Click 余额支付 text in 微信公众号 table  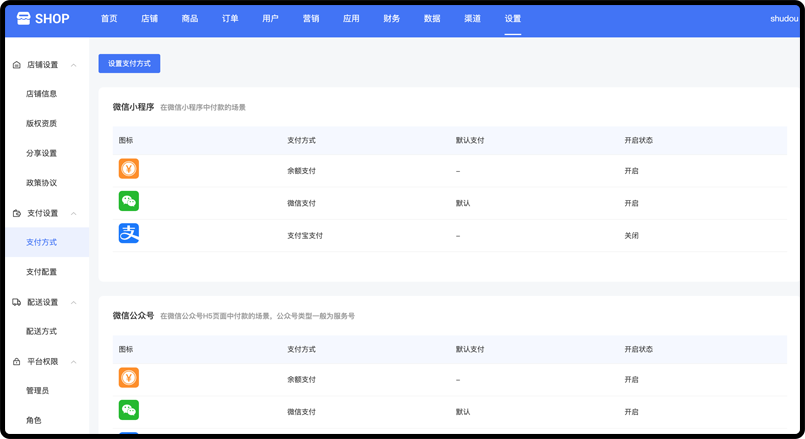[x=301, y=379]
